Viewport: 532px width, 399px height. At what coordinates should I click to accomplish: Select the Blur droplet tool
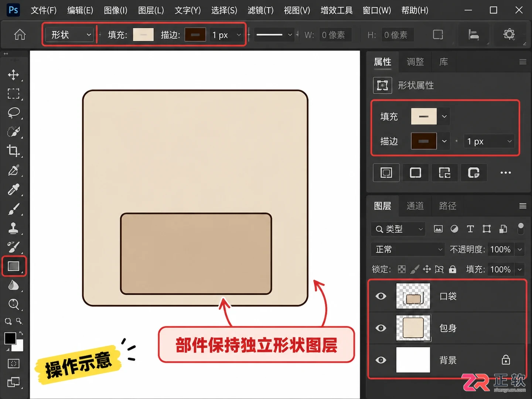click(x=14, y=285)
